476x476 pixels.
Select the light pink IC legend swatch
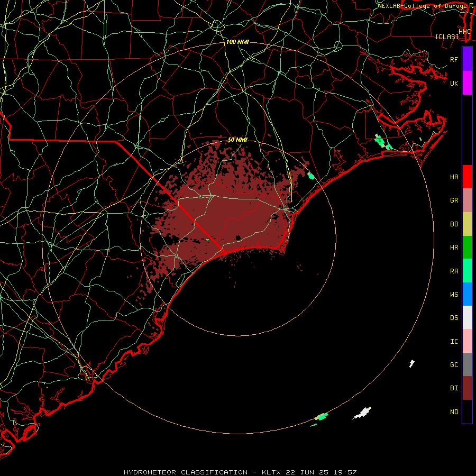point(467,341)
